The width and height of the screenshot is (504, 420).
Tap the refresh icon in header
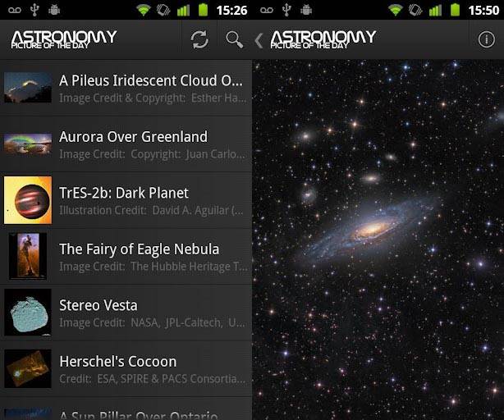199,39
